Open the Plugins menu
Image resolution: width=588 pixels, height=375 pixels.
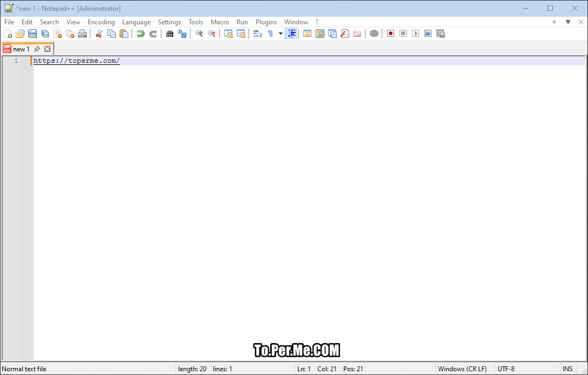coord(266,22)
